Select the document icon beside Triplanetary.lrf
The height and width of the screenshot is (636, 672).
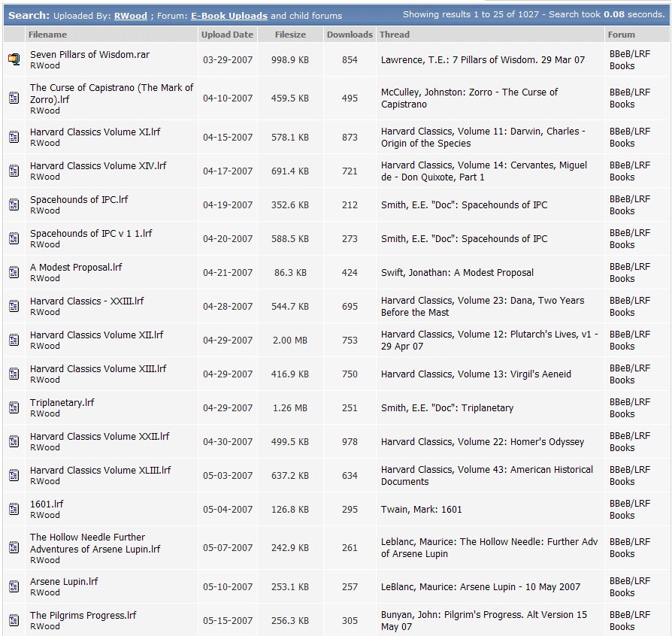14,408
